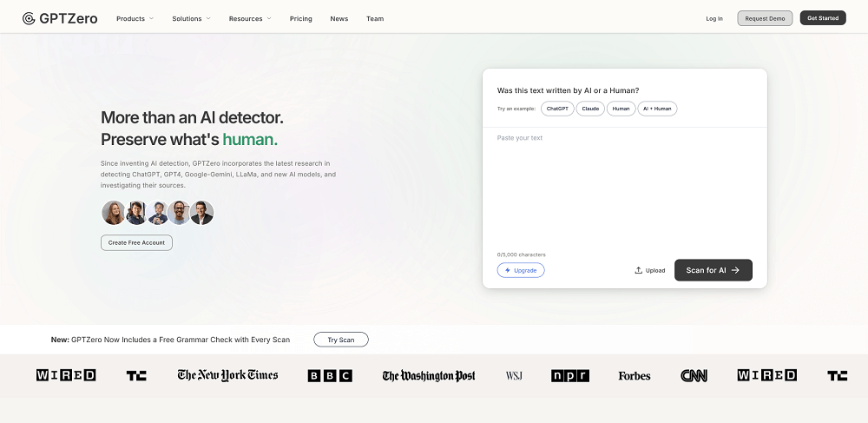Click the WSJ logo

(x=514, y=376)
